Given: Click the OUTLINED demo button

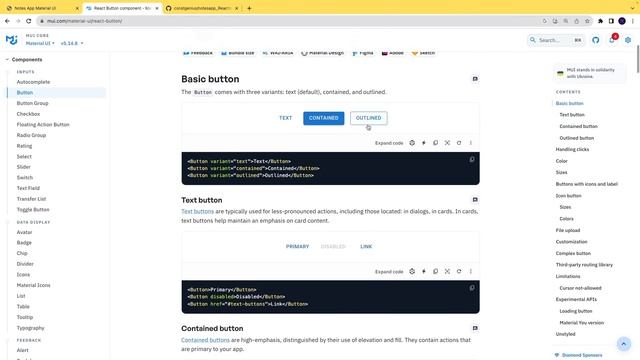Looking at the screenshot, I should (369, 118).
